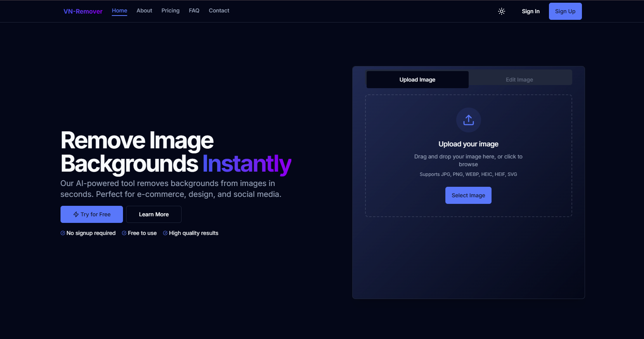Click the Sign In link

coord(530,11)
